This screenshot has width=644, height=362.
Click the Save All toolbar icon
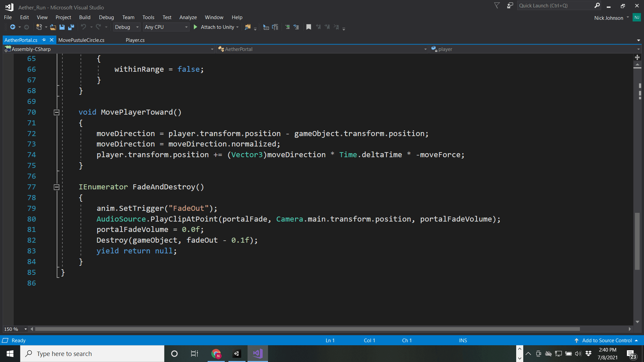[71, 27]
